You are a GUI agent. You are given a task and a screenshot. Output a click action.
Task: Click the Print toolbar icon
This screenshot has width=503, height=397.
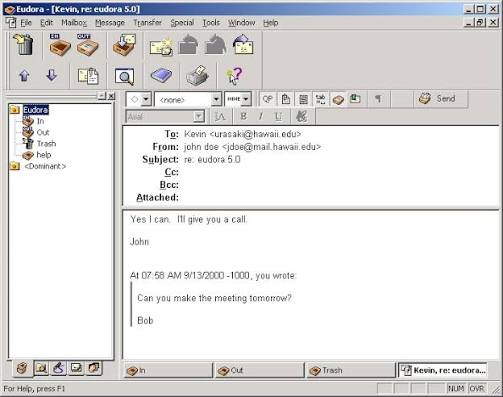tap(197, 75)
